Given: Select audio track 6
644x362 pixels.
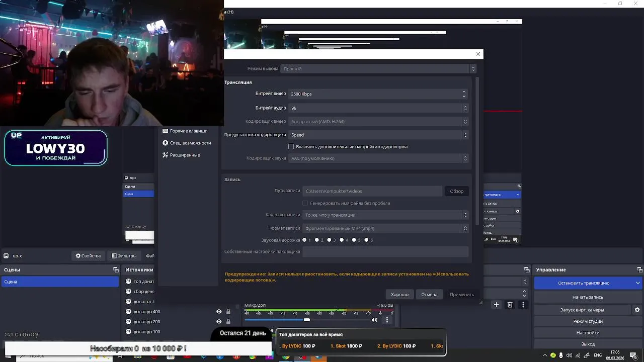Looking at the screenshot, I should [x=366, y=240].
